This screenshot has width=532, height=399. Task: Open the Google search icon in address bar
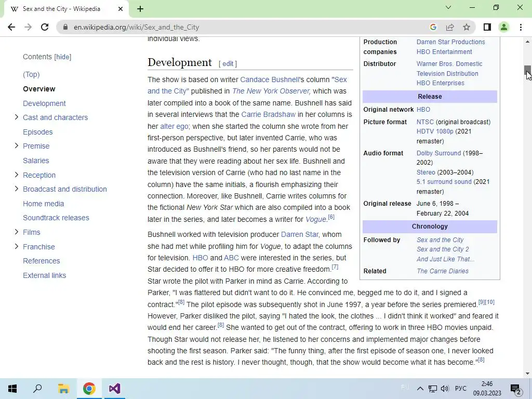pos(433,27)
